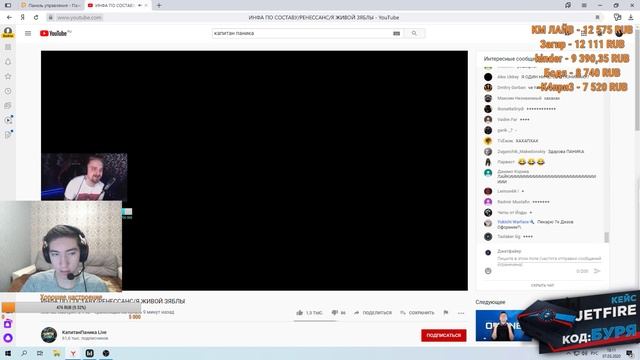Viewport: 640px width, 360px height.
Task: Run search with the magnifier button
Action: click(x=414, y=33)
